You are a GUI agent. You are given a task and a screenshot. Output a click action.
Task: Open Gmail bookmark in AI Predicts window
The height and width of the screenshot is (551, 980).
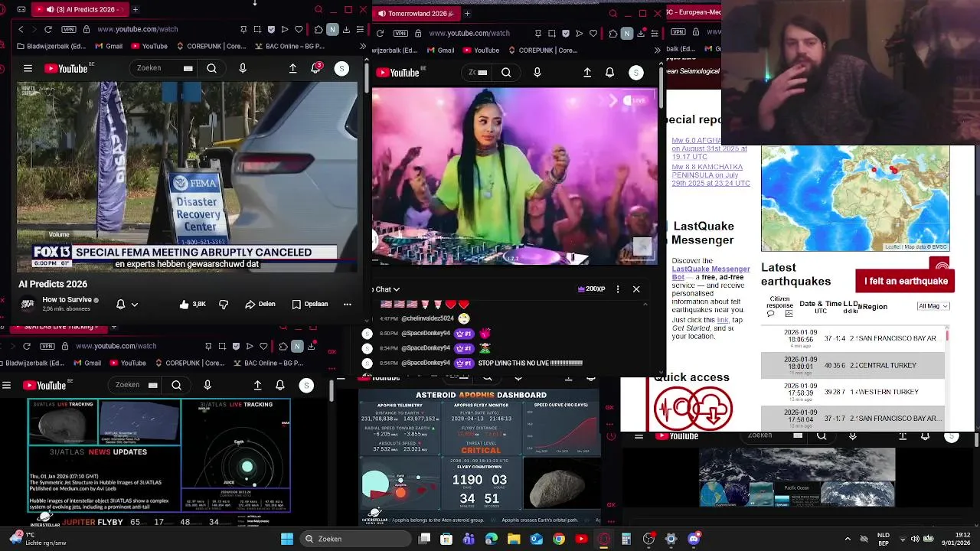108,46
